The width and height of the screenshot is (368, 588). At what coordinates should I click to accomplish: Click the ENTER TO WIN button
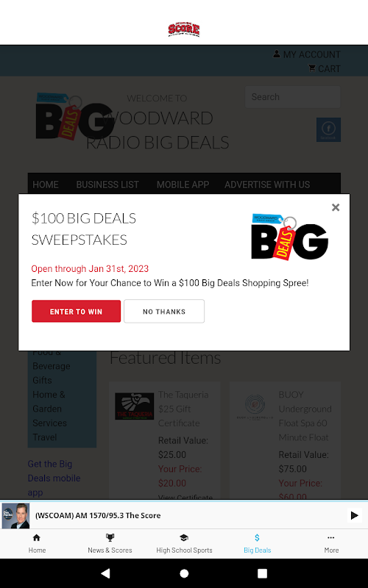77,311
